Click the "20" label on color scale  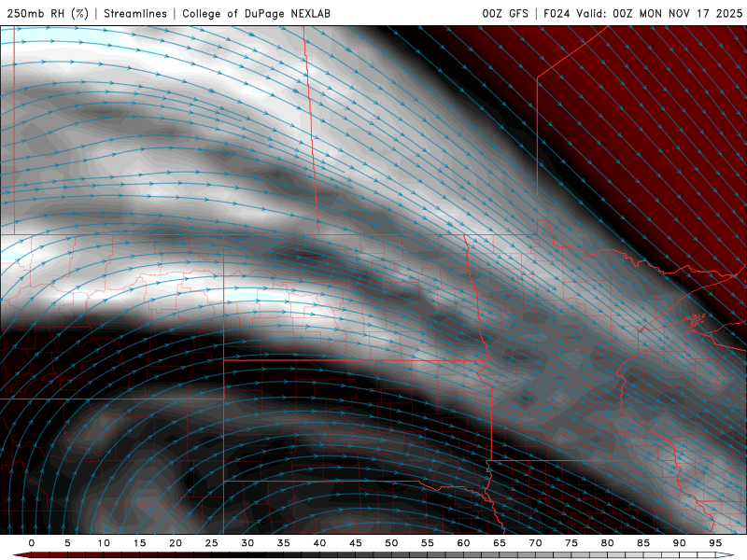click(x=176, y=543)
